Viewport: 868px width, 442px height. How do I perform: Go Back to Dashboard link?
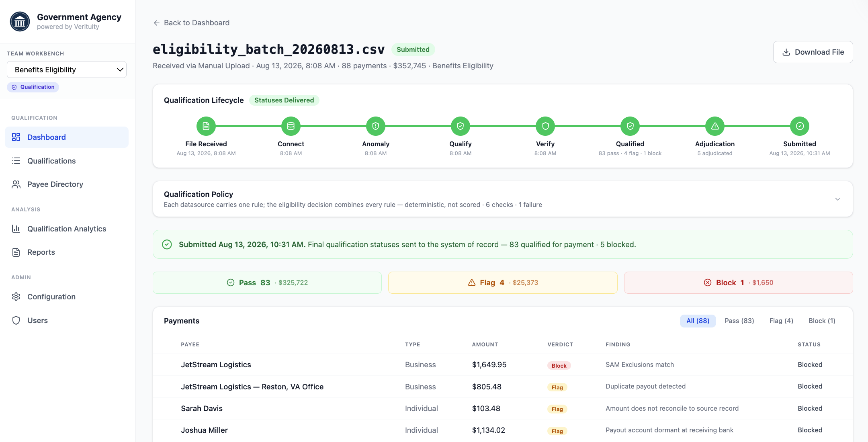[191, 23]
